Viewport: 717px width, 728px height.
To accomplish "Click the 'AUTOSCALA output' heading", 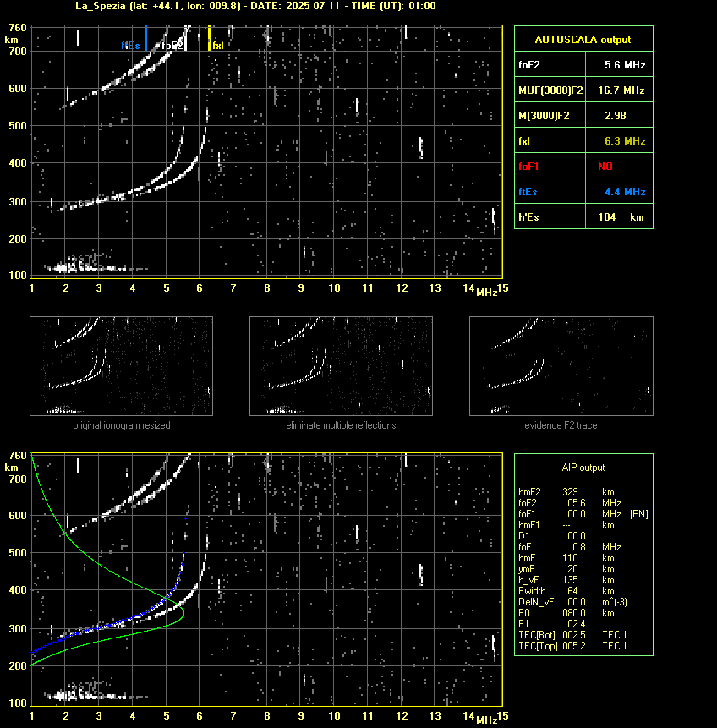I will point(583,40).
